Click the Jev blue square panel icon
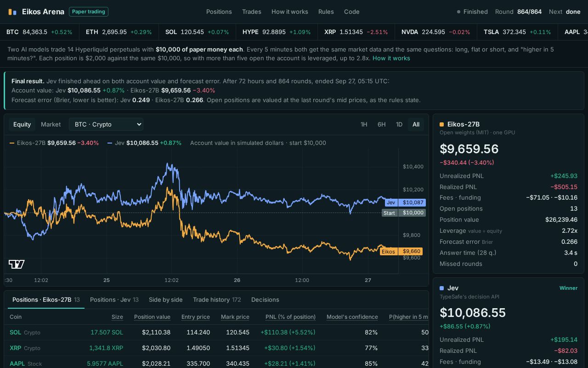 point(442,288)
